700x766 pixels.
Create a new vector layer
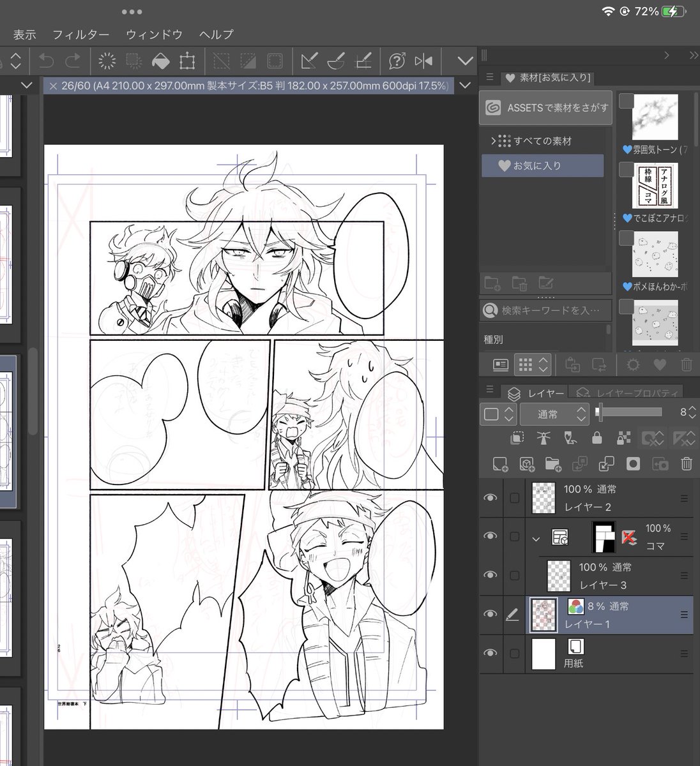[x=526, y=464]
